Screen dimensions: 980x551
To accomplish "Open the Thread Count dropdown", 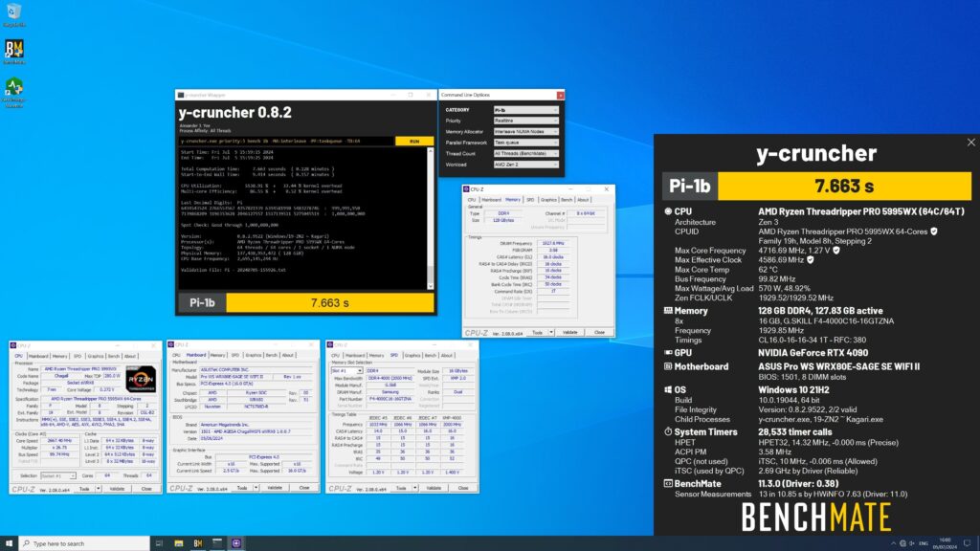I will pos(525,154).
